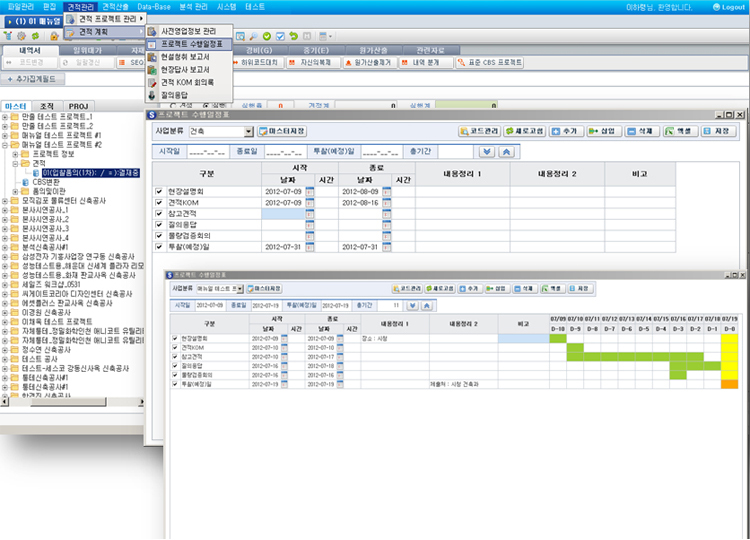Toggle the 투찰(예정)일 row checkbox

pos(158,246)
